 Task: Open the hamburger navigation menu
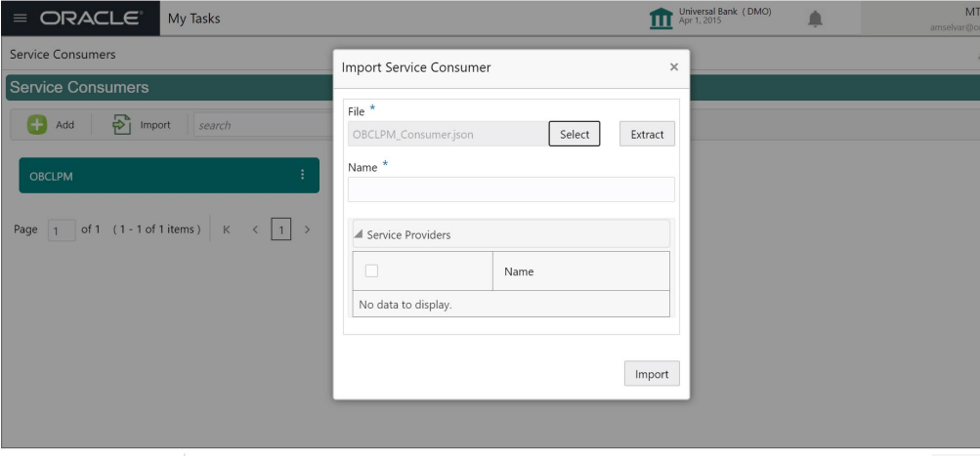(20, 19)
